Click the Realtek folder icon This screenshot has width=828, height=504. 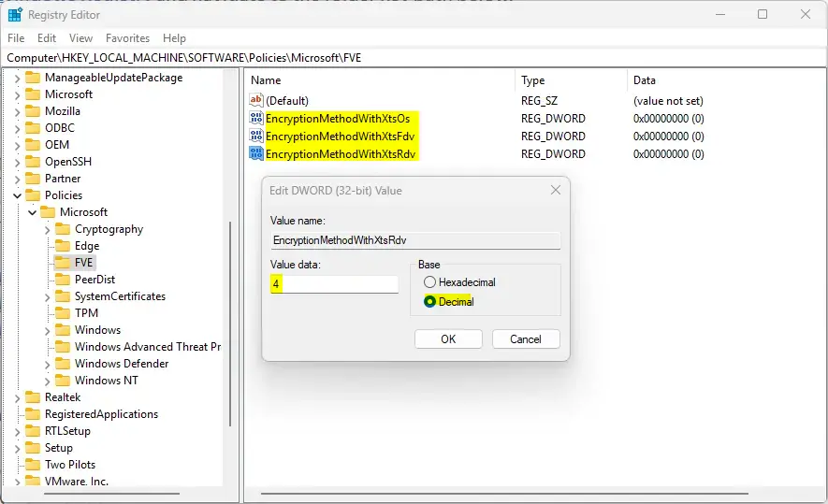pos(33,397)
